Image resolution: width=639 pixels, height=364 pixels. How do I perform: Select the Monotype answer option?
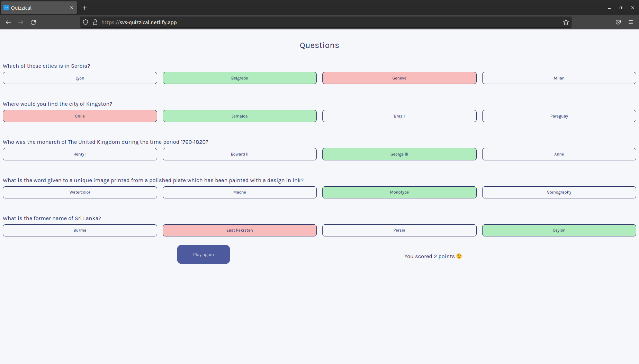(399, 192)
